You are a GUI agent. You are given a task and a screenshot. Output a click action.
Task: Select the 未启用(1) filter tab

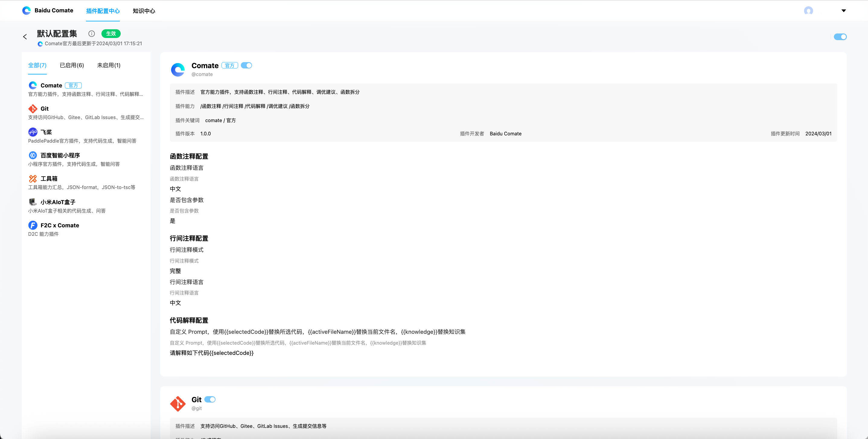[109, 65]
